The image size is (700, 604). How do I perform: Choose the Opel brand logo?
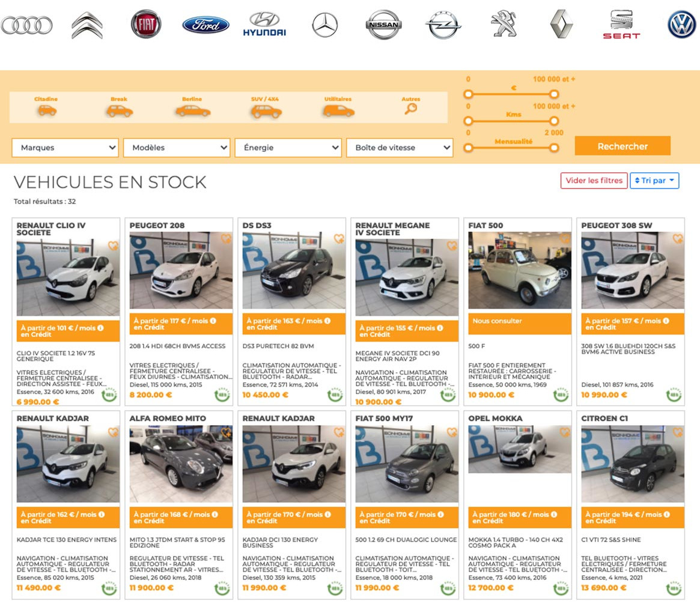(443, 25)
